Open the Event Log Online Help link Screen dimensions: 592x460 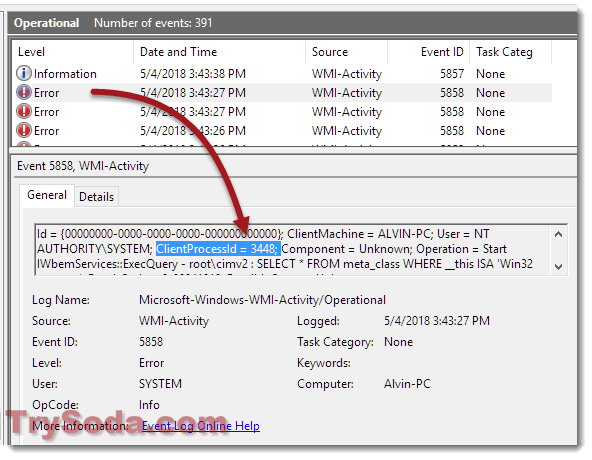(x=200, y=426)
